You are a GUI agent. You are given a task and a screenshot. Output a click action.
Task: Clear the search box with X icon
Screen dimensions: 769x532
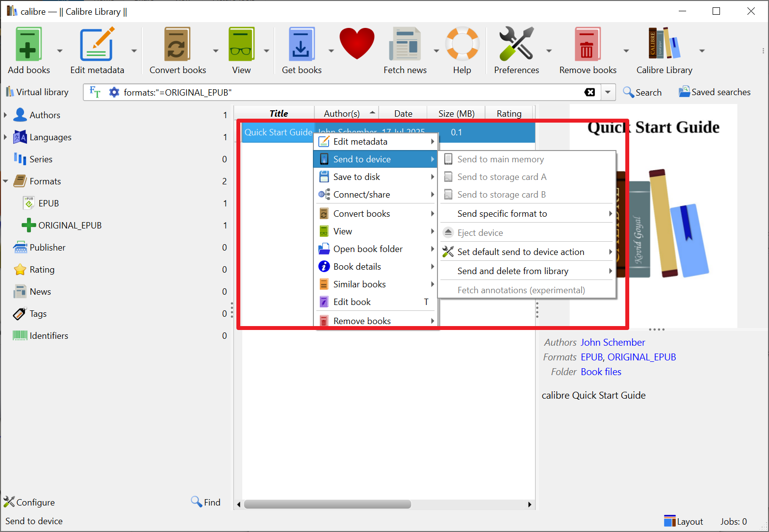tap(590, 92)
